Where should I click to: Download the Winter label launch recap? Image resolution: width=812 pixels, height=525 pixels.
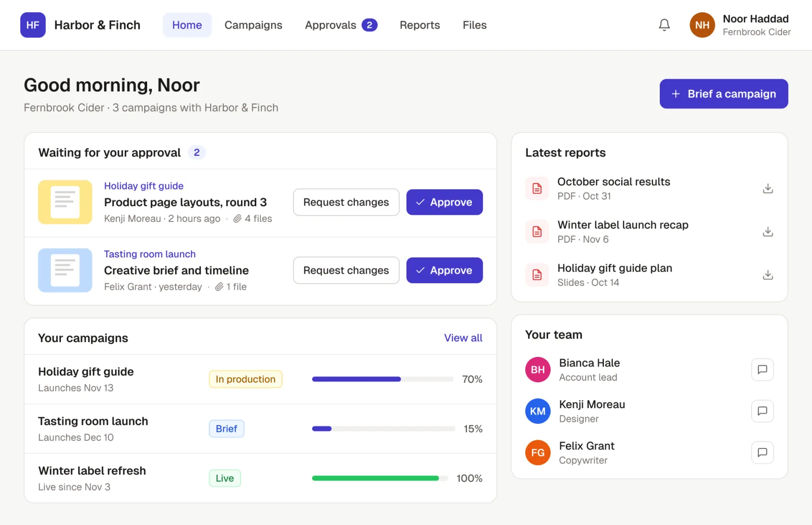point(768,232)
